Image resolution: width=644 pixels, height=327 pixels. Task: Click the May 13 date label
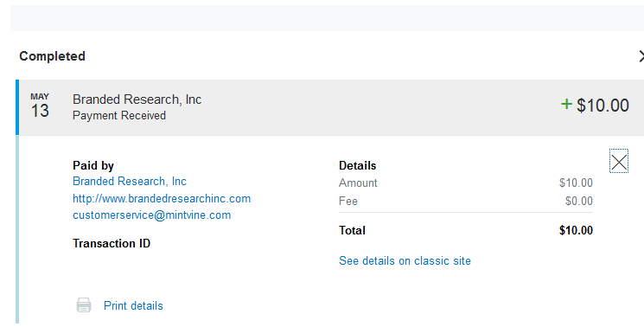(40, 106)
